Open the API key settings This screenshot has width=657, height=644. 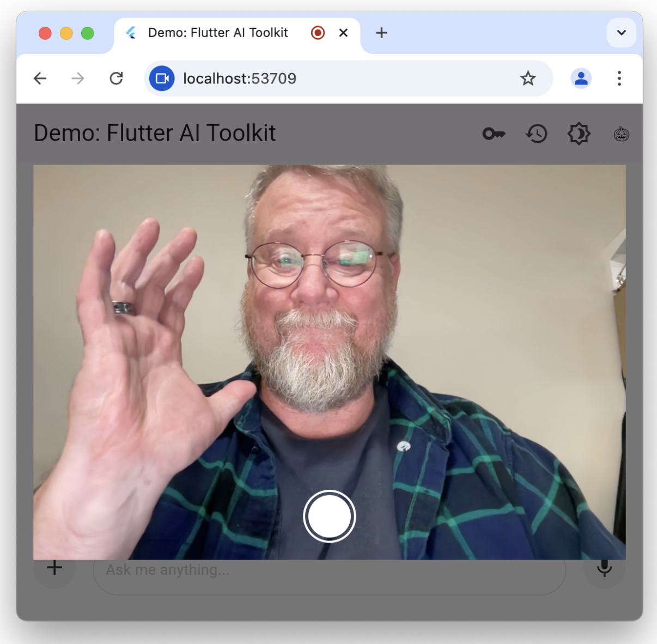pos(493,133)
